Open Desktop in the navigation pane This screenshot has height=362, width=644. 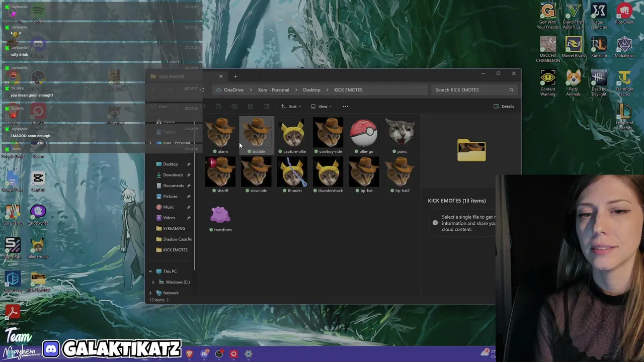pyautogui.click(x=170, y=164)
